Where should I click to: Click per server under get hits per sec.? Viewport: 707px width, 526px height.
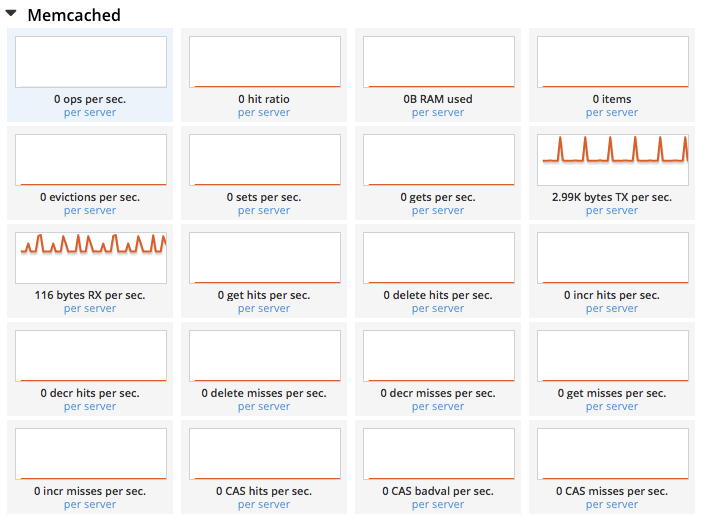click(x=264, y=309)
